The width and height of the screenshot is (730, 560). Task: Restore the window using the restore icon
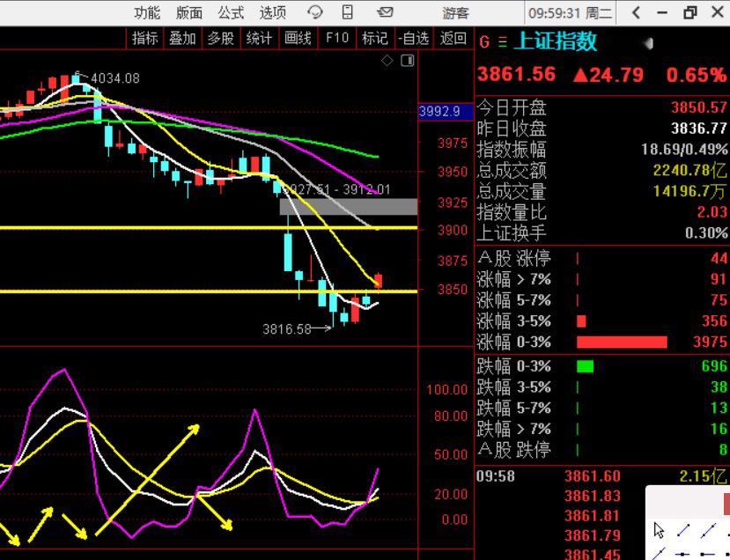tap(690, 12)
